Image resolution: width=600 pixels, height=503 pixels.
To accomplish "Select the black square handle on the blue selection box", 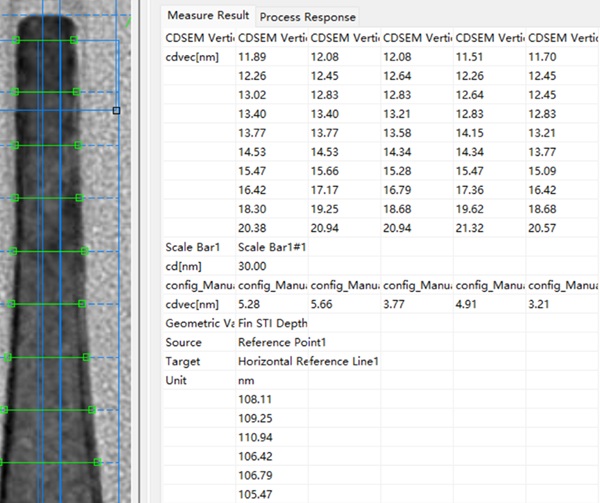I will coord(116,111).
